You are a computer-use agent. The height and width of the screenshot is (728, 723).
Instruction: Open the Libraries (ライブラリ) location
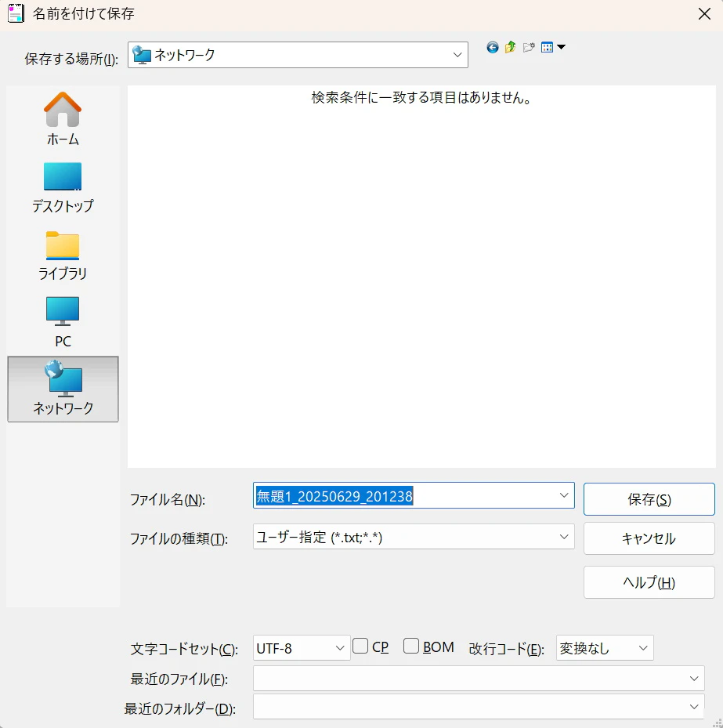click(x=63, y=255)
